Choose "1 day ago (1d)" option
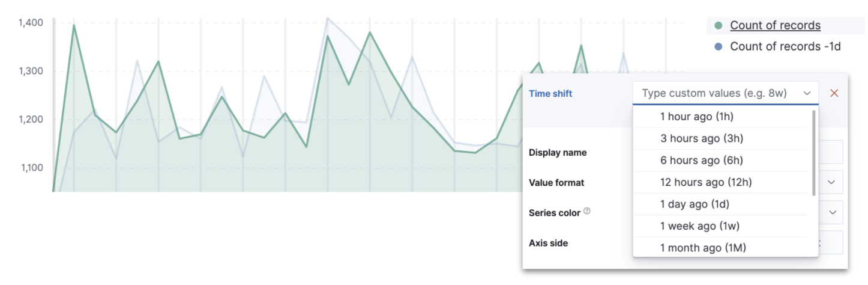Viewport: 868px width, 285px height. (694, 204)
